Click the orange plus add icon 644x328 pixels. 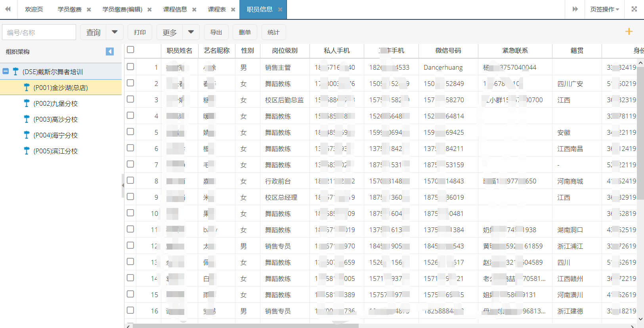click(x=629, y=32)
